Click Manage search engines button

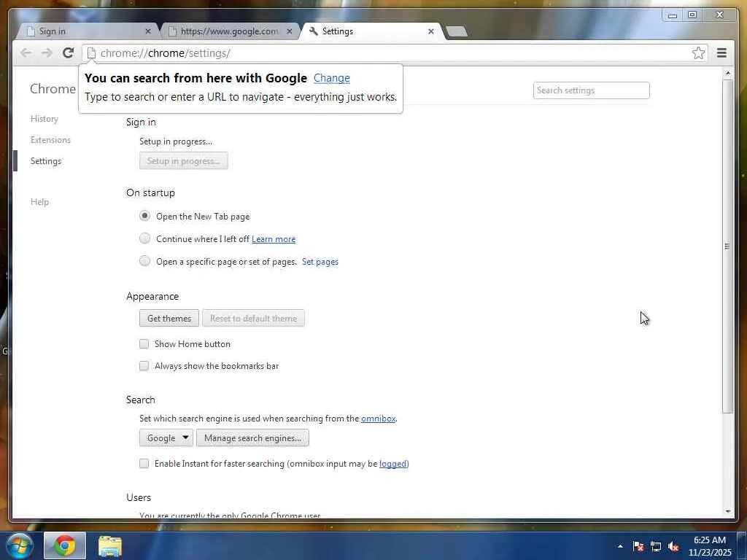[x=252, y=437]
